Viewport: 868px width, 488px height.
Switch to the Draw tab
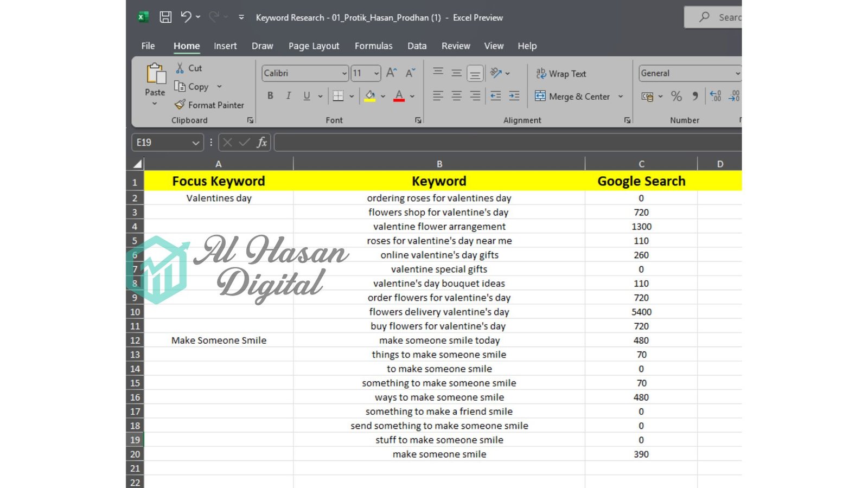263,46
